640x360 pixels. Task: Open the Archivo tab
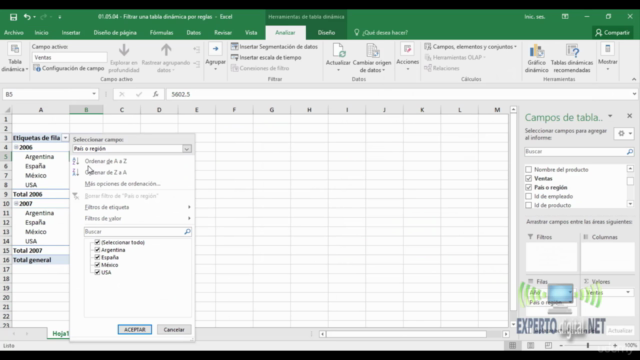pos(13,33)
